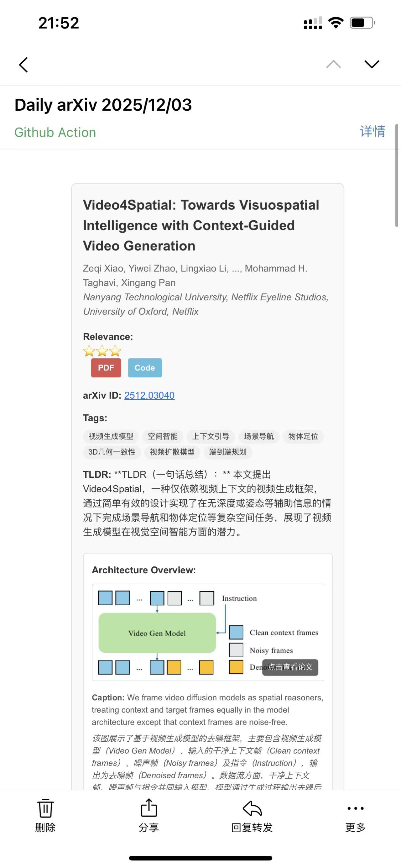Open the red PDF button
Viewport: 401px width, 868px height.
pos(106,368)
